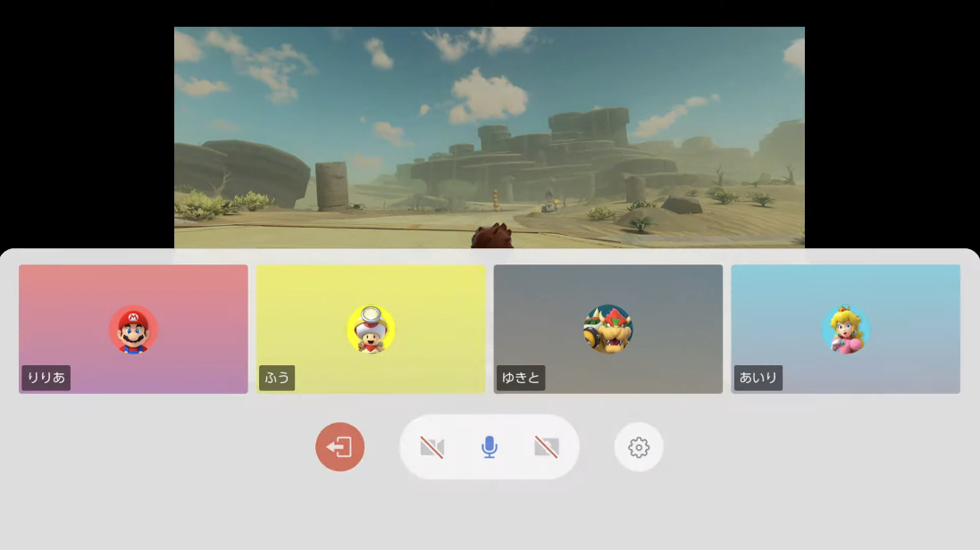The width and height of the screenshot is (980, 550).
Task: Open the gear settings button
Action: tap(638, 446)
